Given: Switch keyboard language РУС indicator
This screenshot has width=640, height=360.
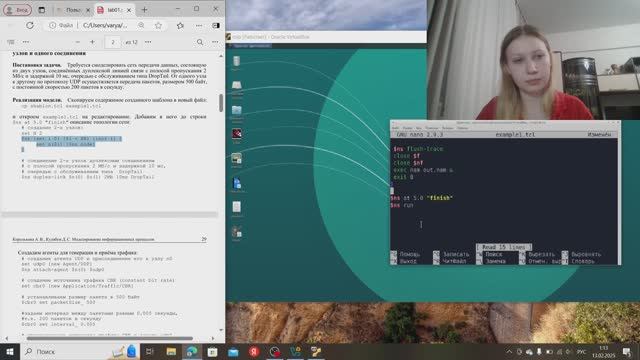Looking at the screenshot, I should (581, 351).
